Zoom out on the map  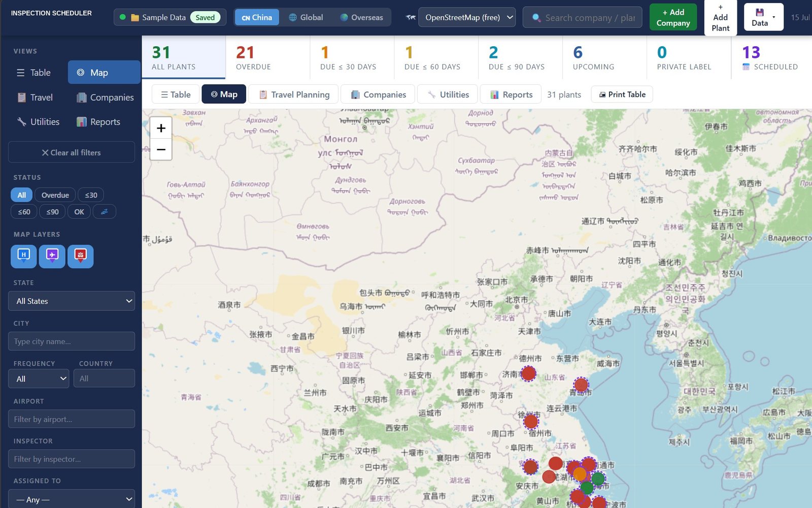pyautogui.click(x=161, y=149)
